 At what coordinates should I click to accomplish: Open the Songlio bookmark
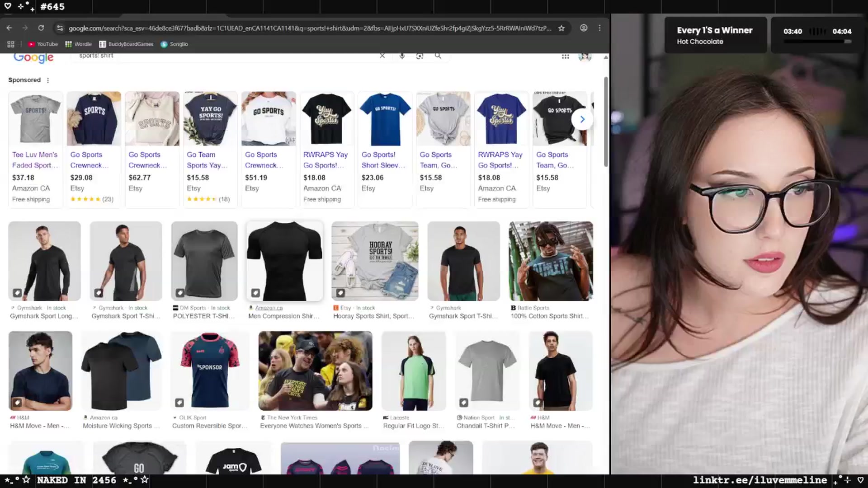175,44
